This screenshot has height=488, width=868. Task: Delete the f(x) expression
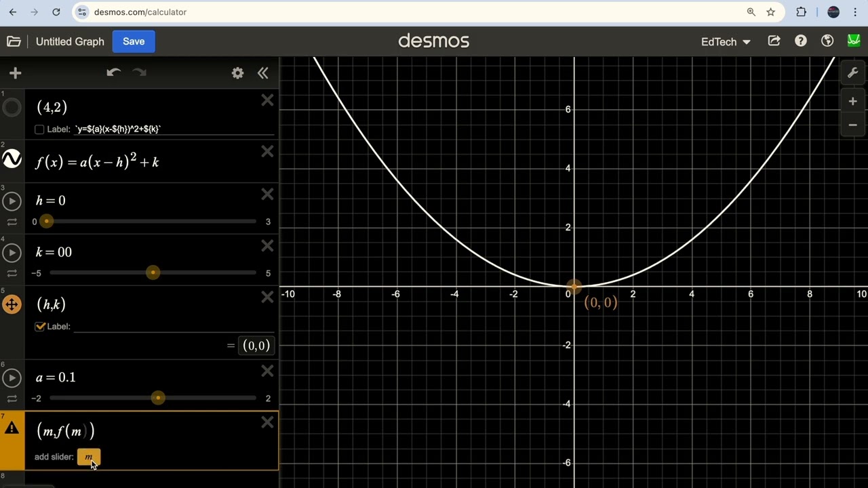click(267, 151)
